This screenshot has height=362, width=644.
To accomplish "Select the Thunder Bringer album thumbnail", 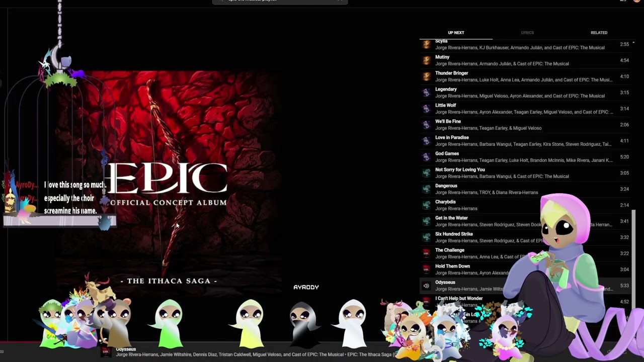I will (x=426, y=76).
